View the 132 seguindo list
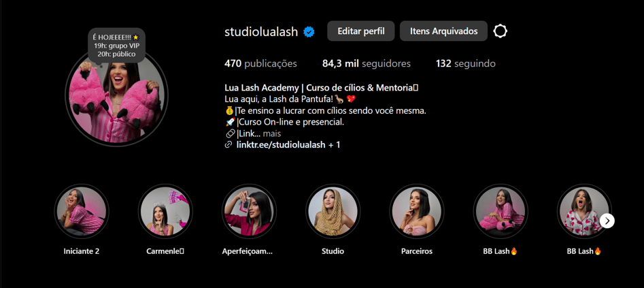Screen dimensions: 644x288 [465, 64]
